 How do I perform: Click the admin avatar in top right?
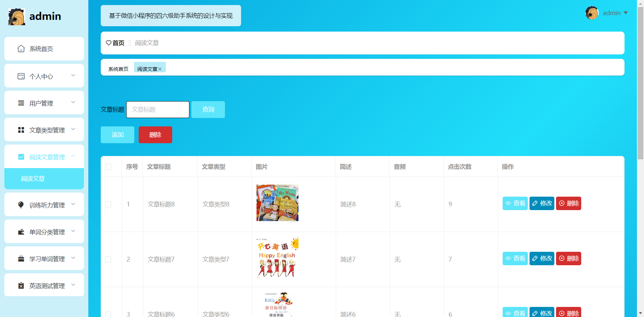[x=592, y=13]
